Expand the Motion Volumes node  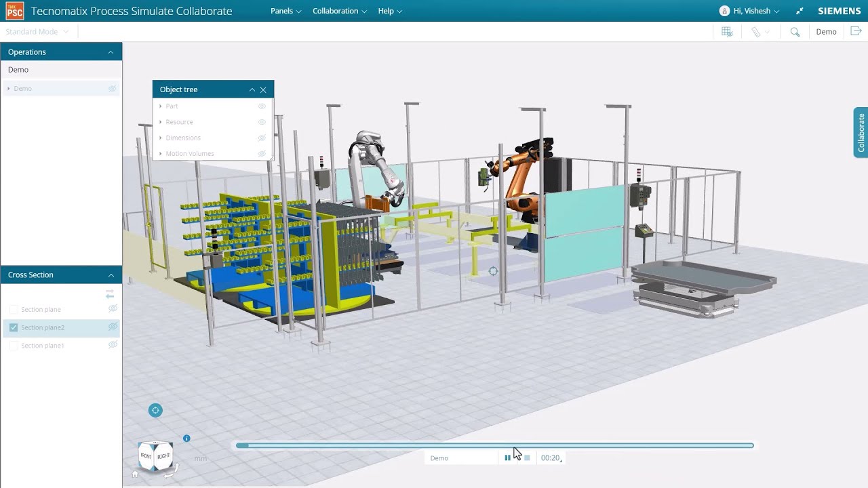(x=161, y=154)
